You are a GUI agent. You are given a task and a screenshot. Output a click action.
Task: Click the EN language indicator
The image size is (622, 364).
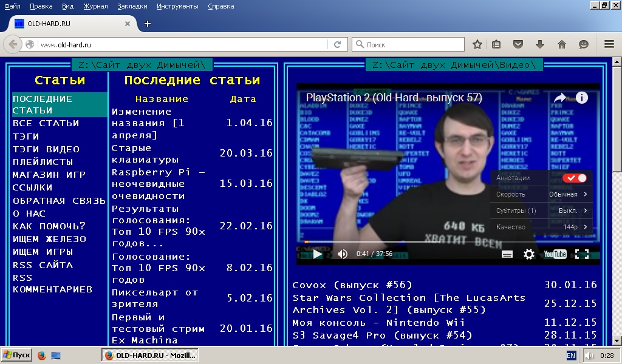(x=571, y=356)
